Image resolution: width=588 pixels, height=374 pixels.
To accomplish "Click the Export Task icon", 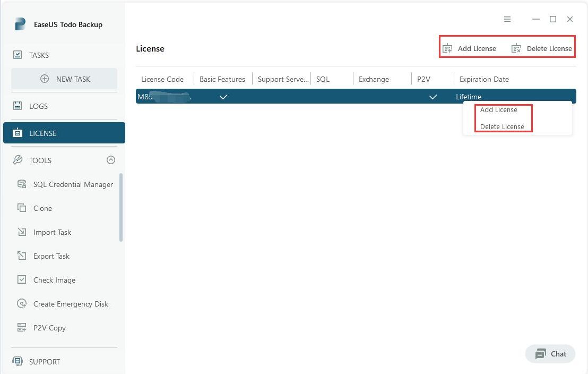I will 22,256.
